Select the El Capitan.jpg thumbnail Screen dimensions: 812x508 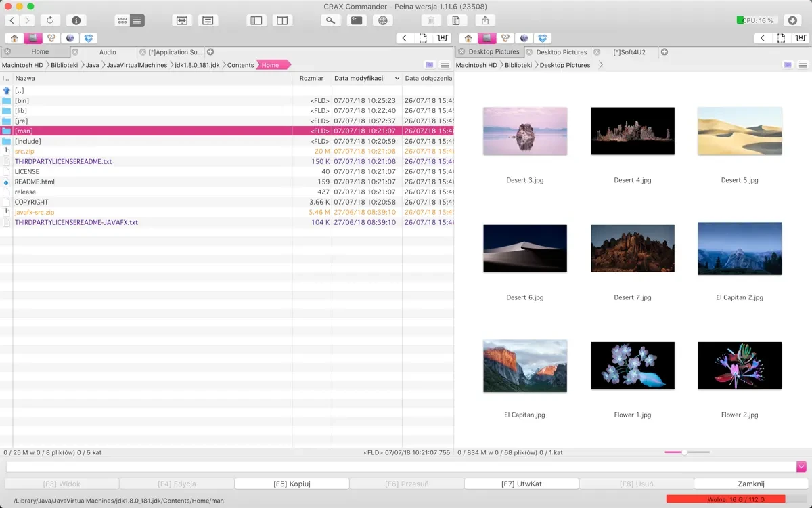click(524, 366)
